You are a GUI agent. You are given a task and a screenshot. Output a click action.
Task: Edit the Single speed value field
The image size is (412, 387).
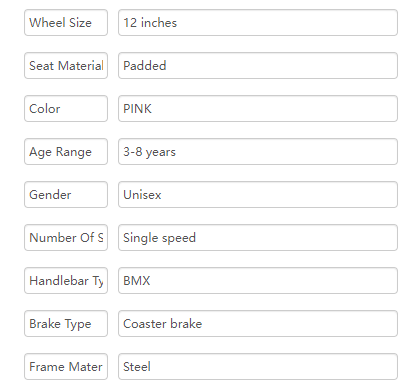258,238
